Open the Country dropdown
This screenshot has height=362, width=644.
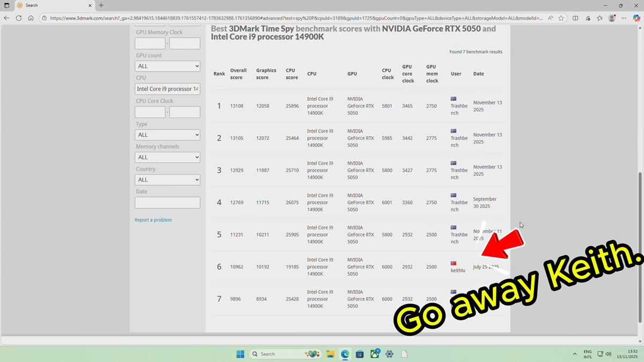click(167, 180)
